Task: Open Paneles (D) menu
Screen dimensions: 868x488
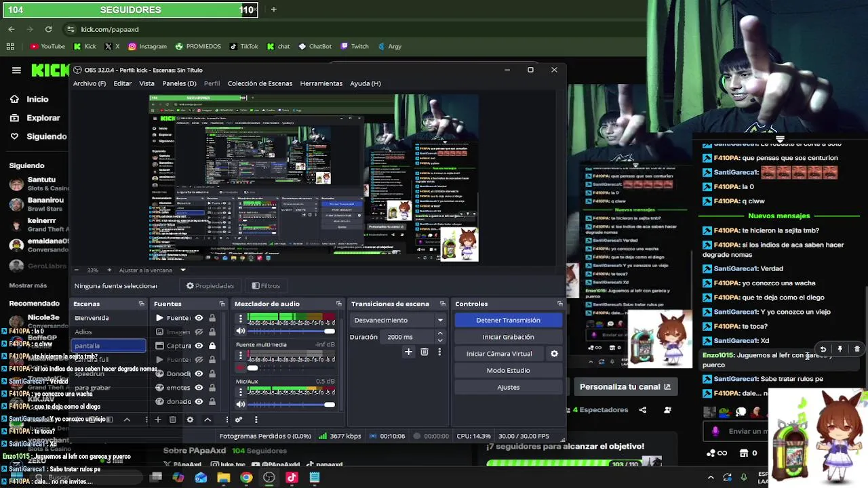Action: (x=179, y=83)
